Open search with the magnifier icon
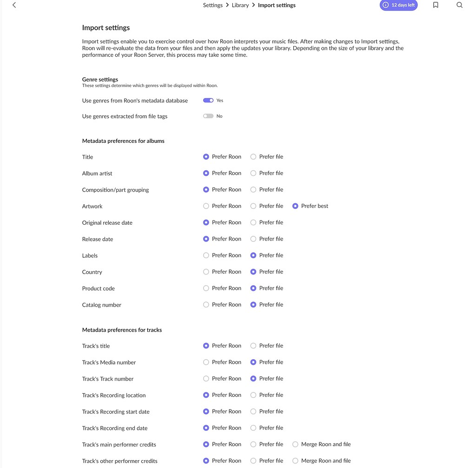476x468 pixels. pos(459,5)
